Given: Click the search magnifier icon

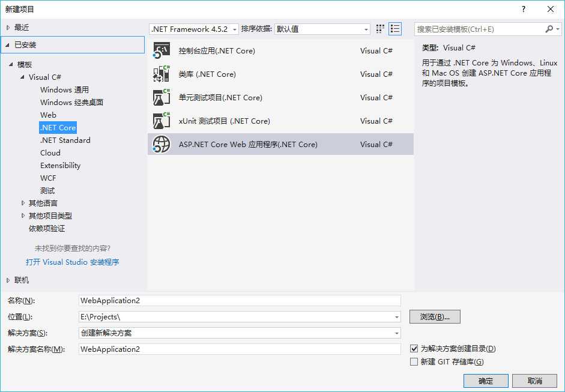Looking at the screenshot, I should pos(549,29).
